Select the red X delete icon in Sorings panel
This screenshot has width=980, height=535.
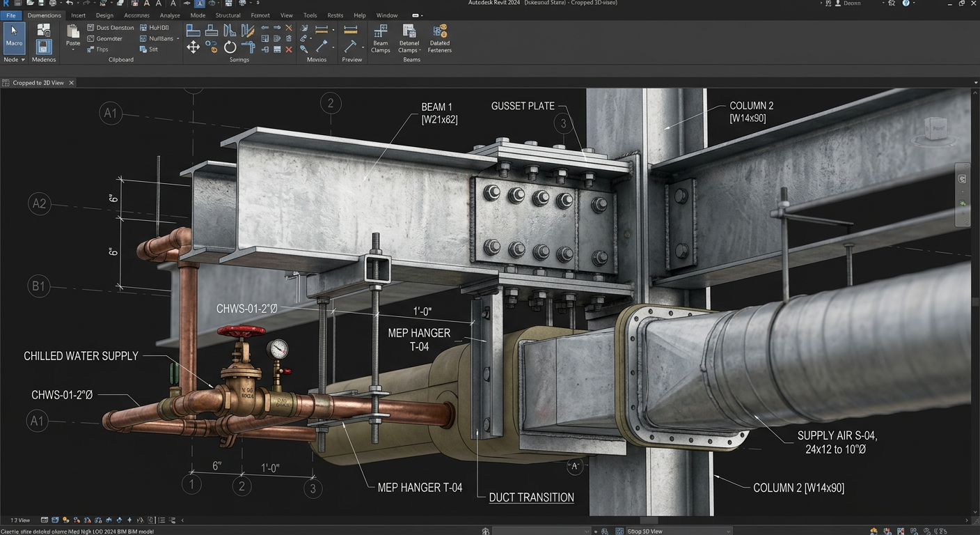[288, 49]
